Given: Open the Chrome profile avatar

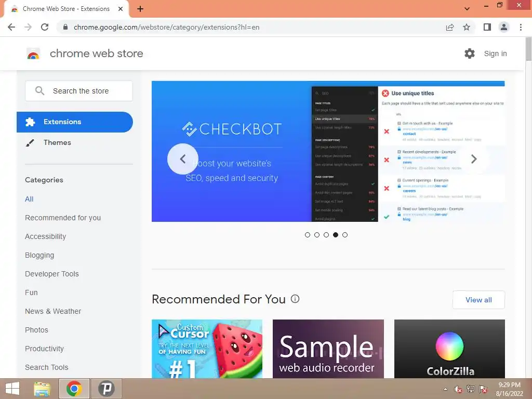Looking at the screenshot, I should point(504,27).
